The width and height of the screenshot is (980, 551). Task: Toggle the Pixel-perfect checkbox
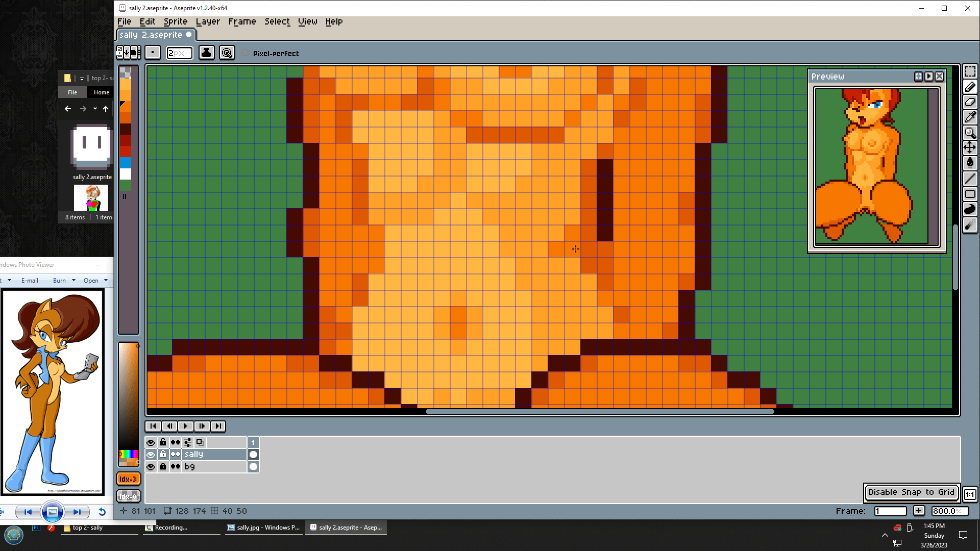coord(246,53)
